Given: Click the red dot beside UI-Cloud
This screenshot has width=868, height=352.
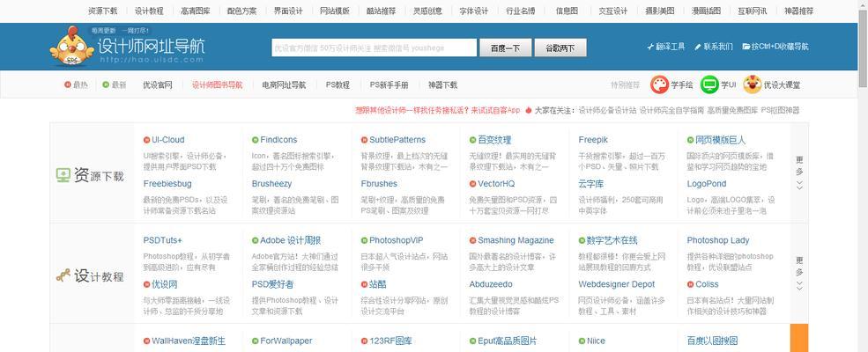Looking at the screenshot, I should point(146,140).
